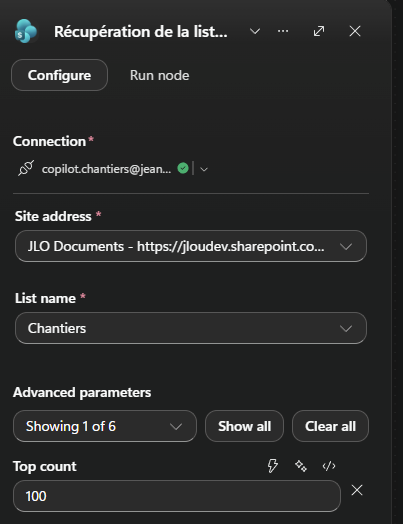Click the node title Récupération de la list...
Screen dimensions: 403x524
click(x=141, y=32)
